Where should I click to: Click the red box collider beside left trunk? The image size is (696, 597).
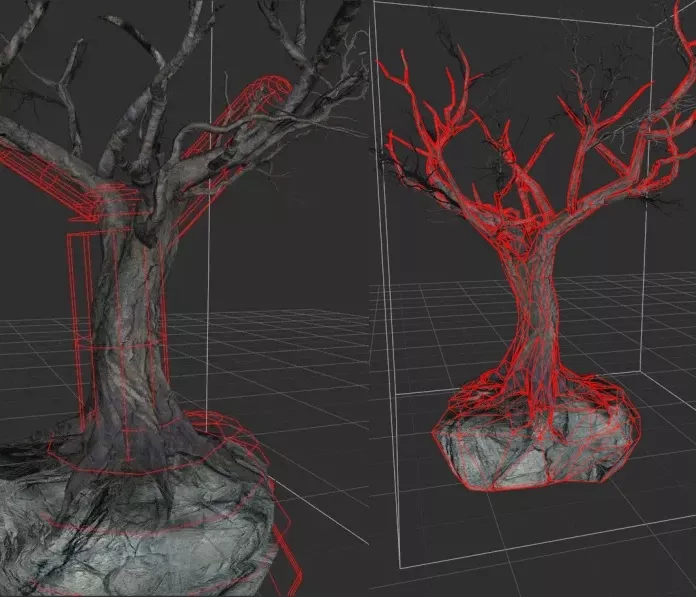80,331
